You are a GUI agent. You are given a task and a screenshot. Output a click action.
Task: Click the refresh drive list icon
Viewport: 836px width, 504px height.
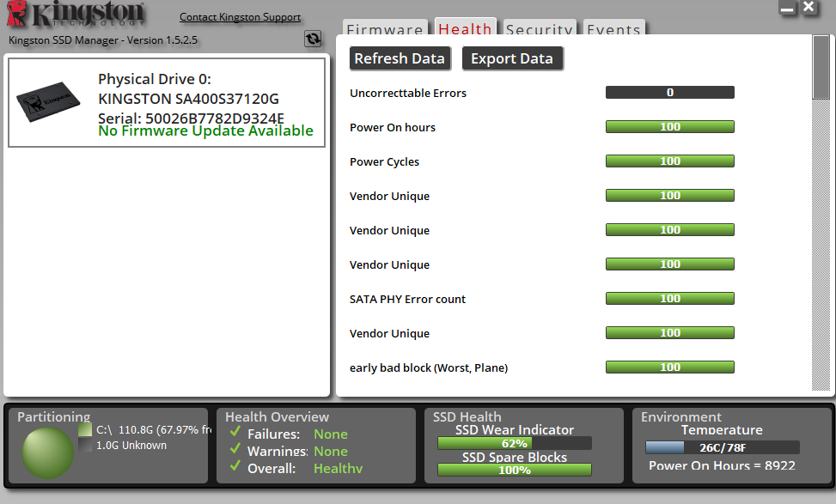click(x=313, y=39)
